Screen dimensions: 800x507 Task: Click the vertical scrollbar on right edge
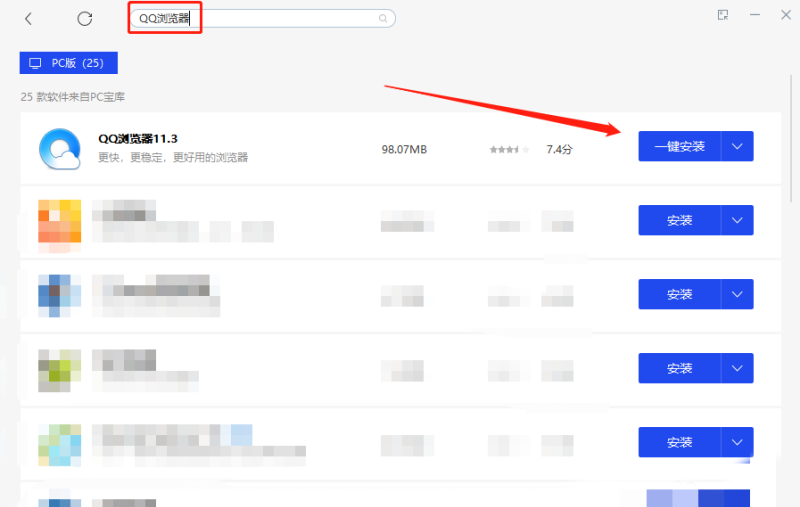(791, 139)
